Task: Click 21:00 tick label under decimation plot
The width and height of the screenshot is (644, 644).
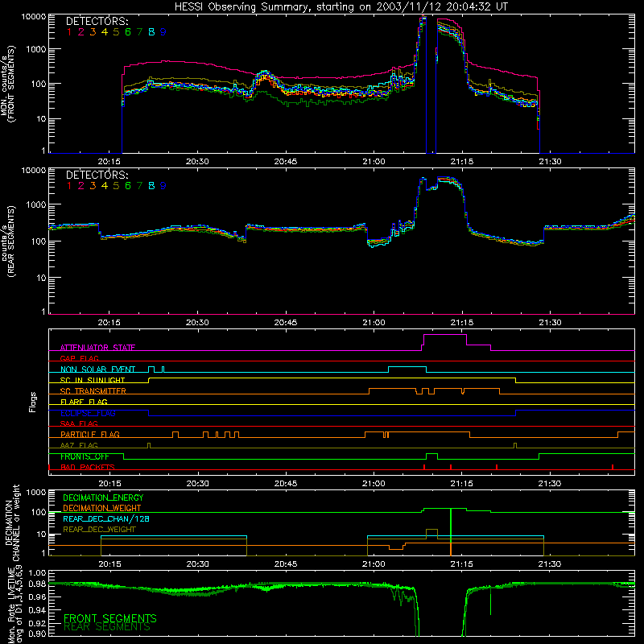Action: click(374, 564)
